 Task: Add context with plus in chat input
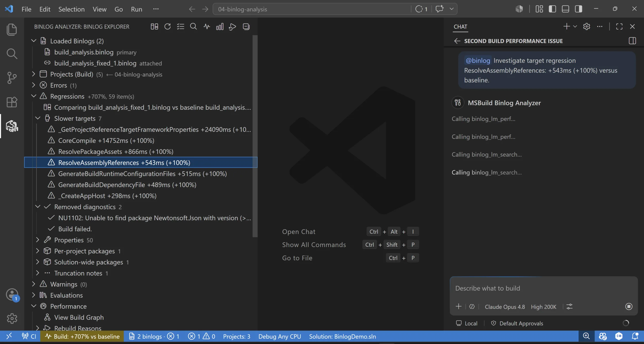[459, 306]
